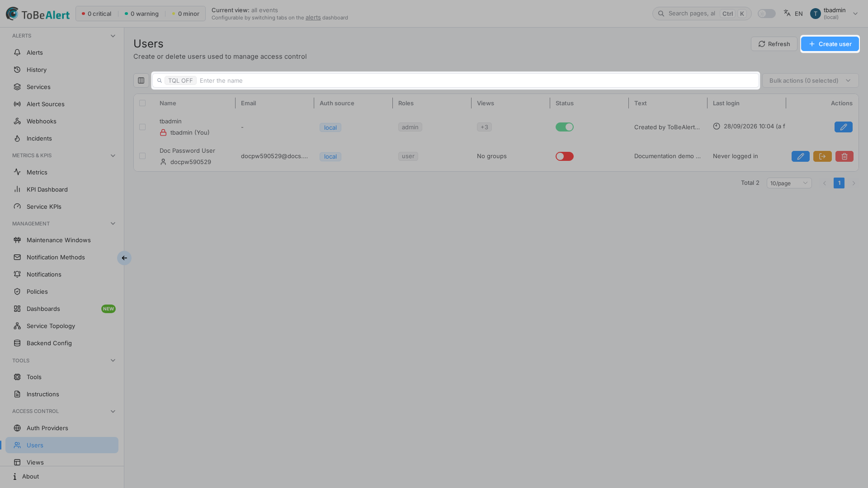Click the Create user button

tap(830, 44)
